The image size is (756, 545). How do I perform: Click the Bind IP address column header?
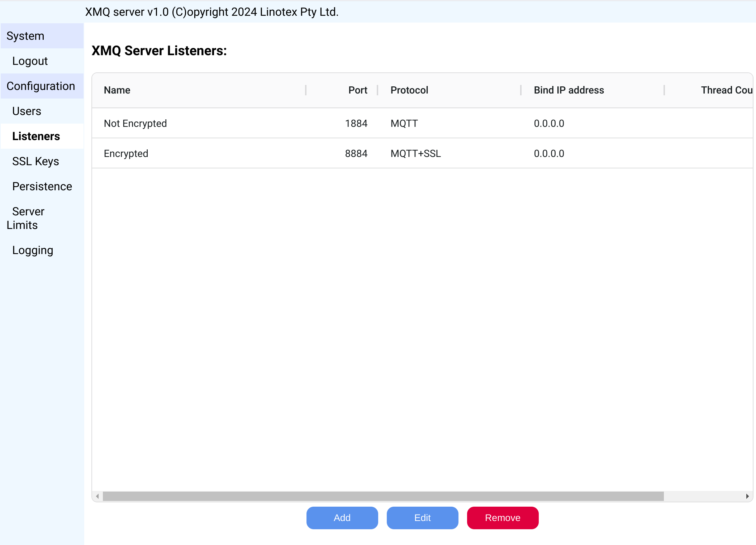tap(593, 90)
